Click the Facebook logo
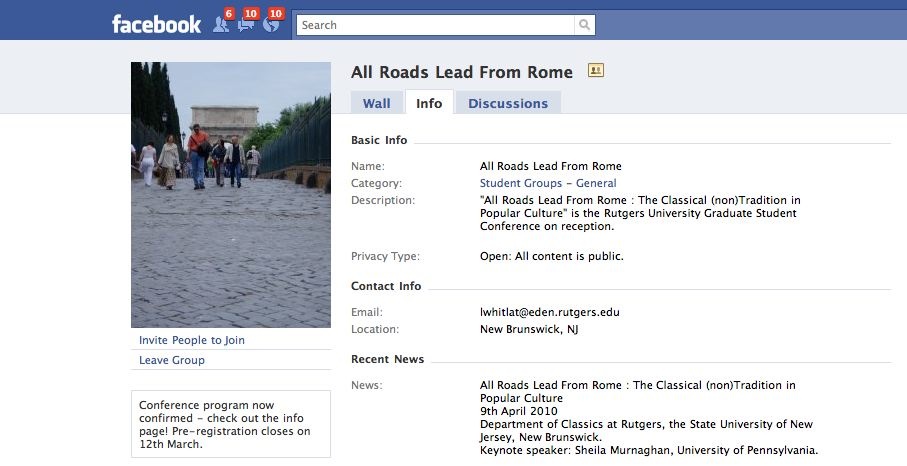This screenshot has height=466, width=907. (156, 24)
